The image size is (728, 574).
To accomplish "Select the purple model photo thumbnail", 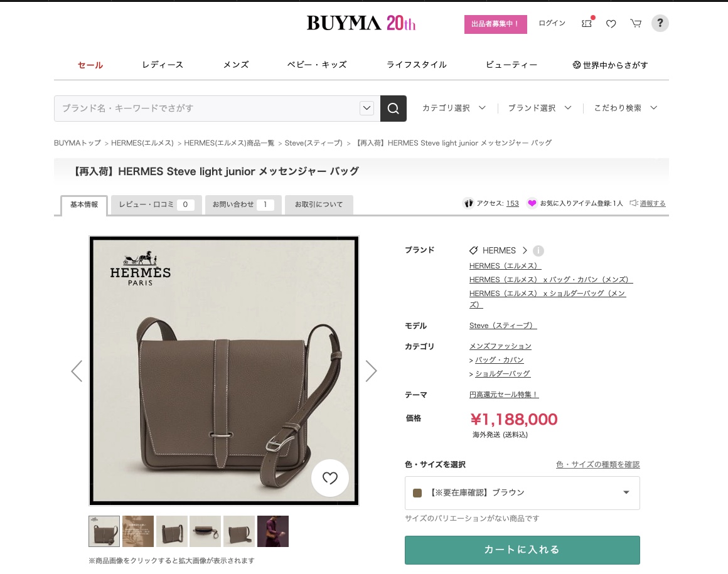I will coord(273,531).
